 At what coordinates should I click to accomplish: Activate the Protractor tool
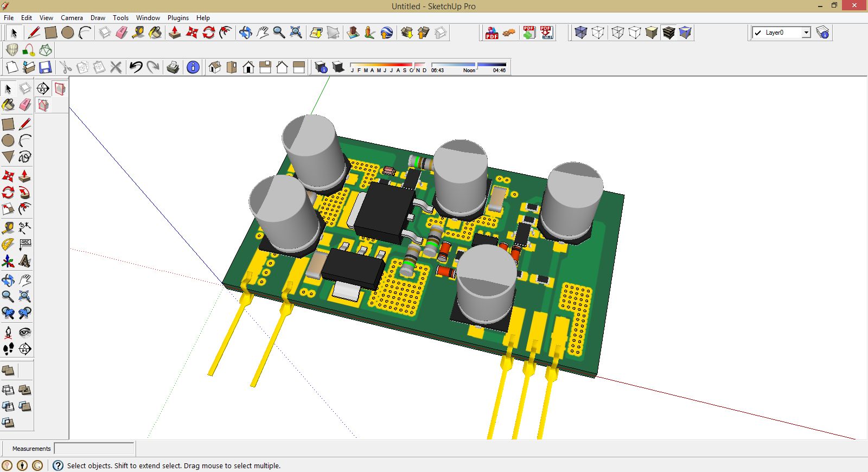pos(8,245)
